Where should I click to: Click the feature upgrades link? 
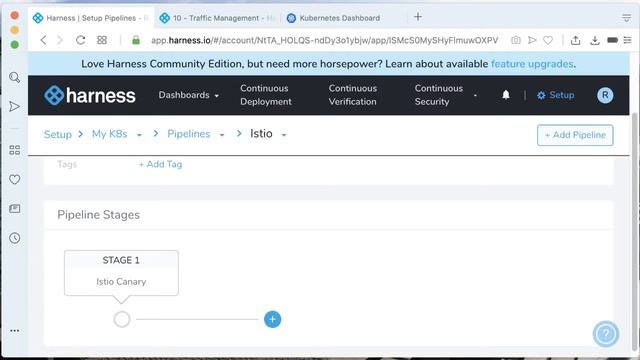point(532,64)
